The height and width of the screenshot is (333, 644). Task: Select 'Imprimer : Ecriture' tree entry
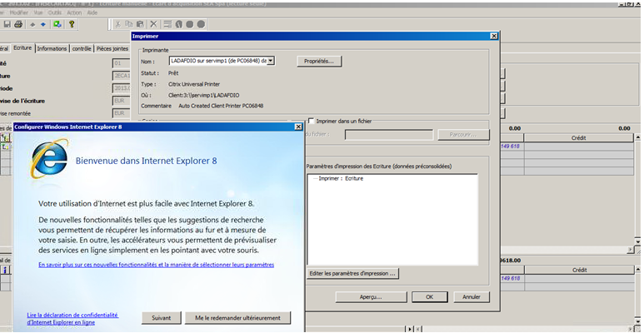(341, 179)
